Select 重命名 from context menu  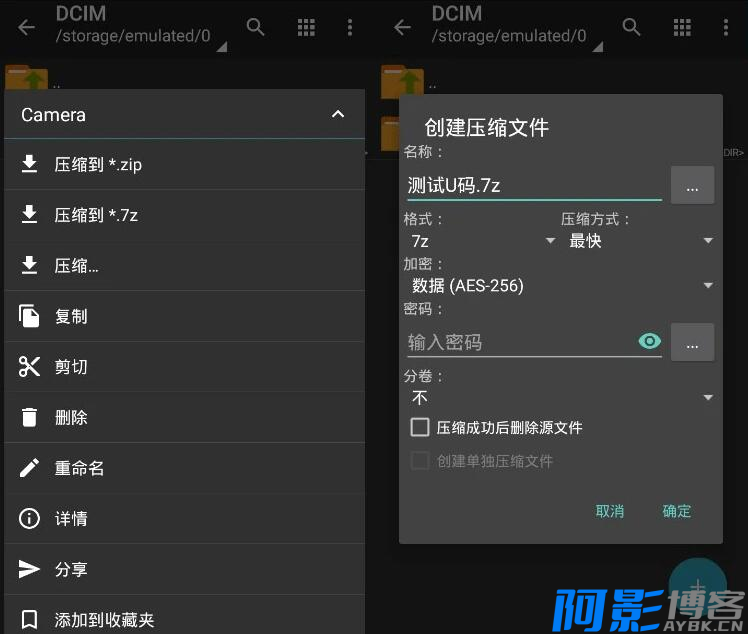click(184, 468)
